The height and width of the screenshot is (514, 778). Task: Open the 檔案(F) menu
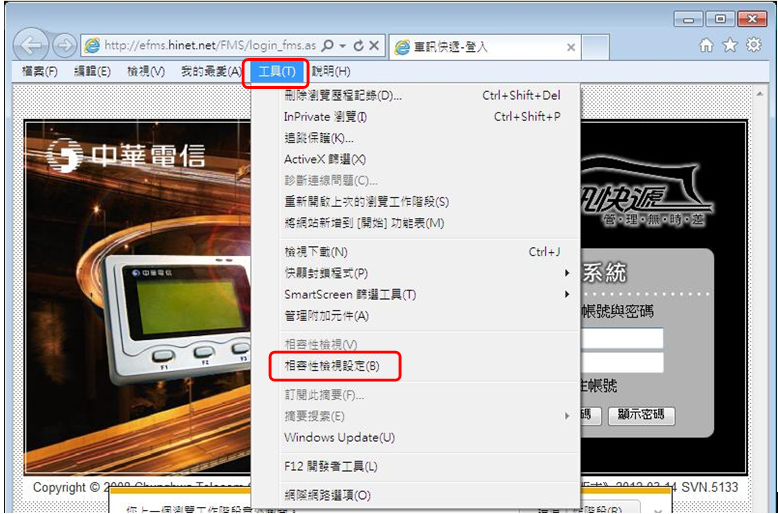tap(40, 72)
